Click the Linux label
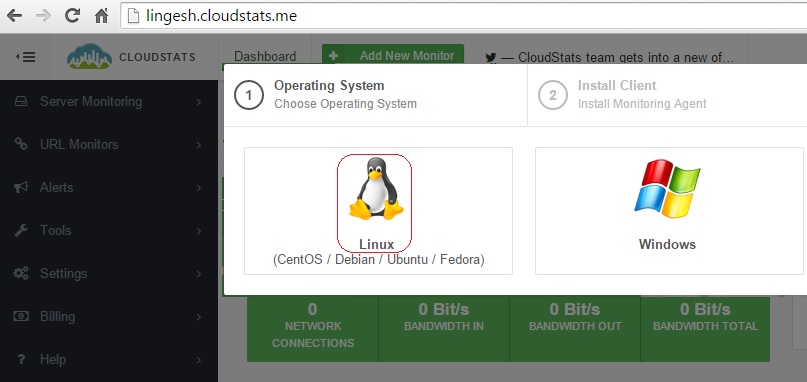Image resolution: width=807 pixels, height=382 pixels. [376, 244]
